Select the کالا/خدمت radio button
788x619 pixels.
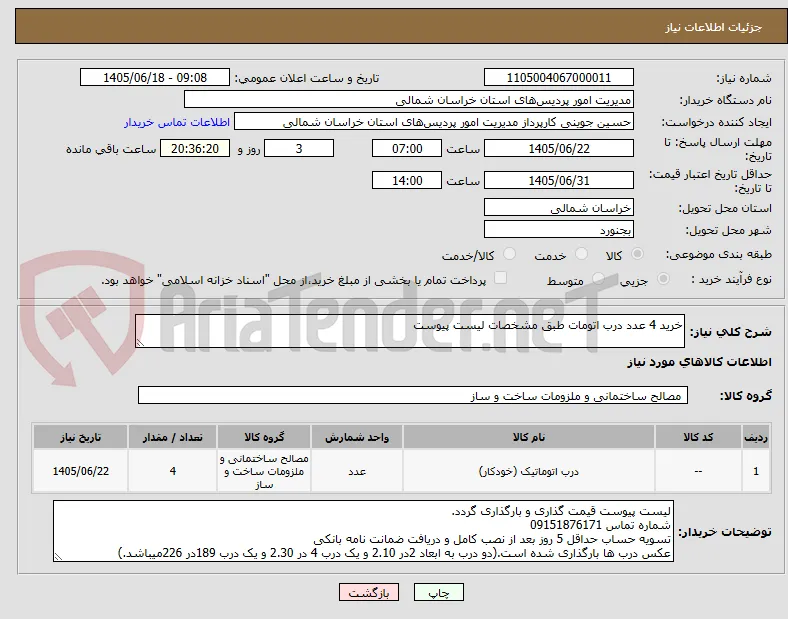coord(510,254)
